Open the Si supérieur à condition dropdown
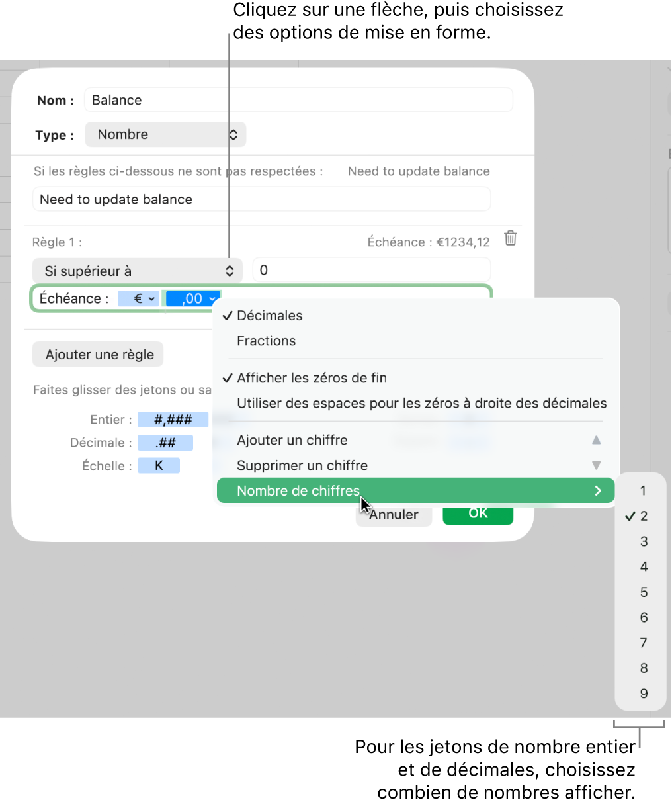The height and width of the screenshot is (806, 672). tap(137, 270)
